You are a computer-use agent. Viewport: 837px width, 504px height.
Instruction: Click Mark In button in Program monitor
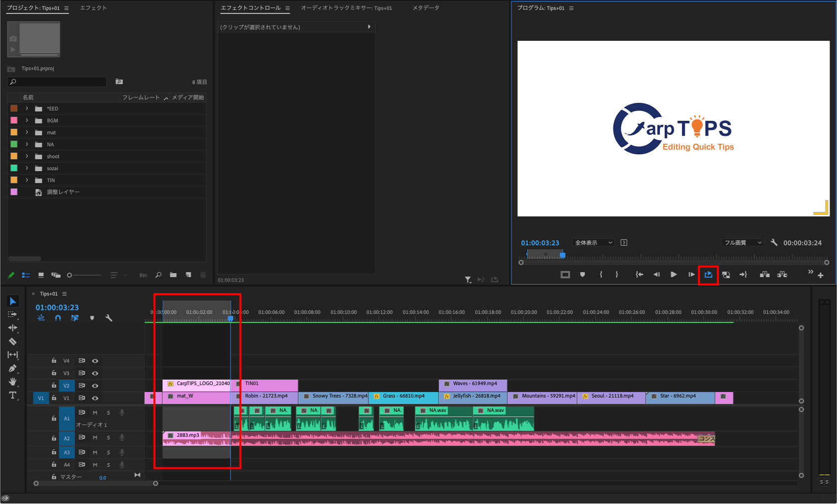tap(601, 275)
